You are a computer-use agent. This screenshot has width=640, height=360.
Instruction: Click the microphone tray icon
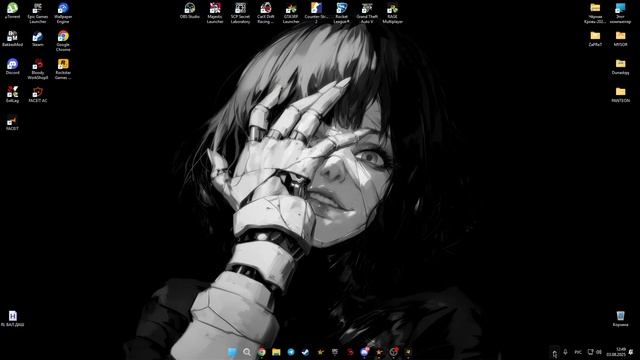(565, 352)
